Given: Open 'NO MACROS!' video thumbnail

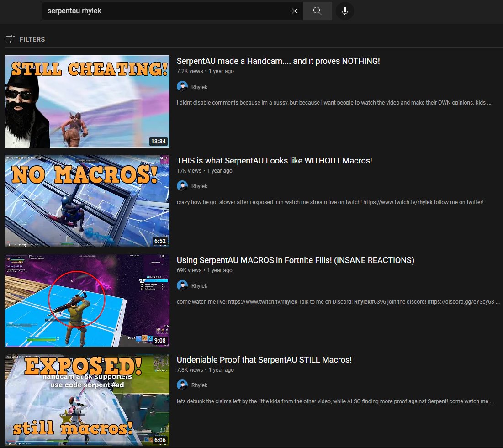Looking at the screenshot, I should (87, 200).
